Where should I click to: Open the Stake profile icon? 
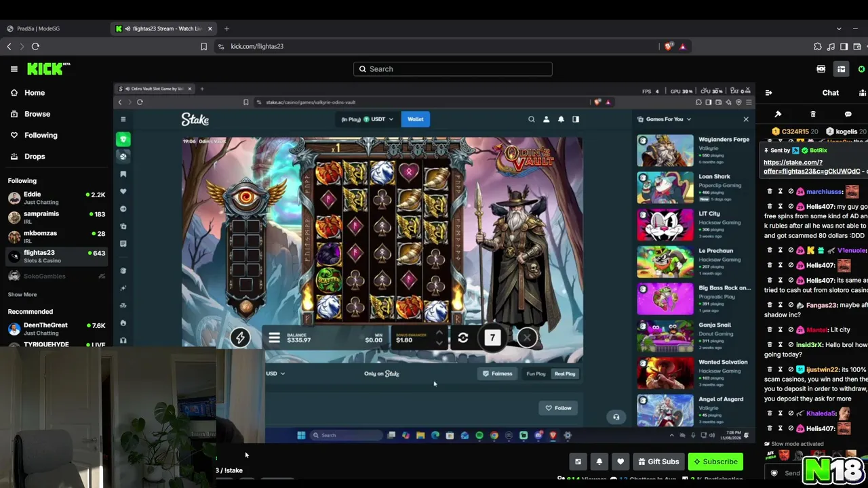546,119
